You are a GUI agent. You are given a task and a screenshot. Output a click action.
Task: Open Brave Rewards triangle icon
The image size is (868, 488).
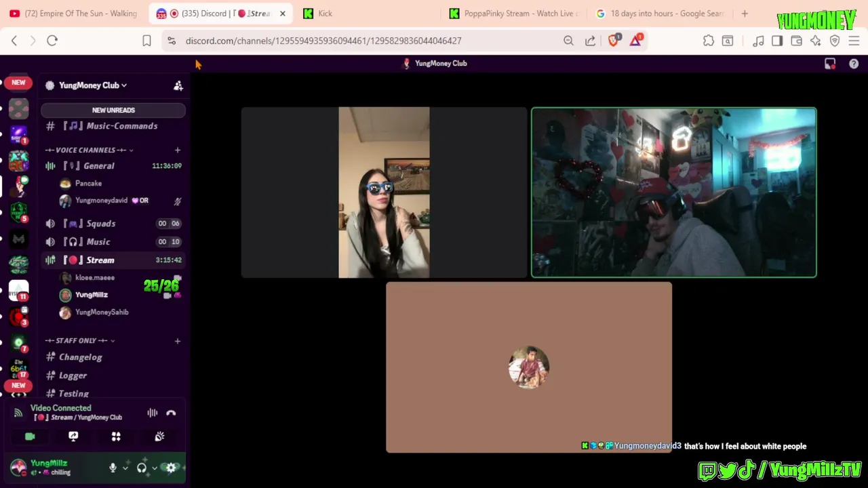click(x=636, y=41)
